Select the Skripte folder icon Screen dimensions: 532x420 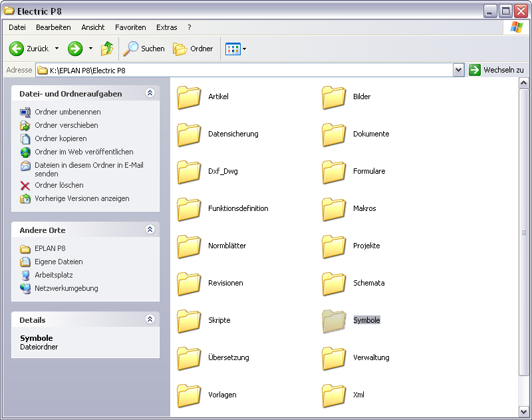[189, 321]
